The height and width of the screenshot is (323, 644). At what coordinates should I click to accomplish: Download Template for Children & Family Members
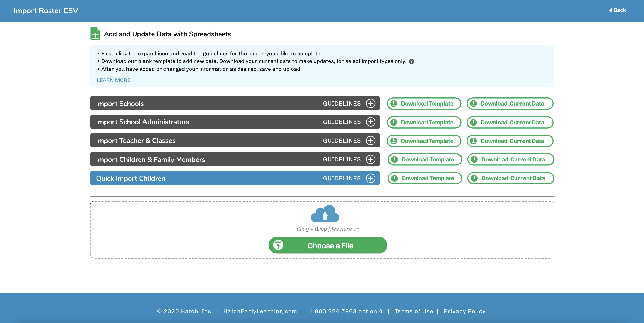425,159
